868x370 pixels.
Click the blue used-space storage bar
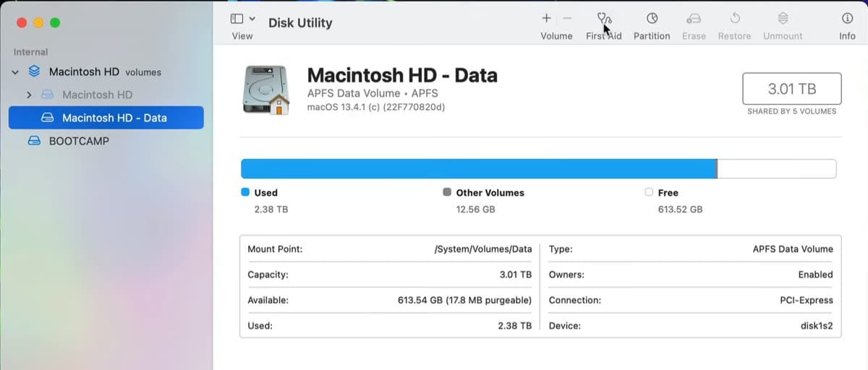click(x=478, y=168)
